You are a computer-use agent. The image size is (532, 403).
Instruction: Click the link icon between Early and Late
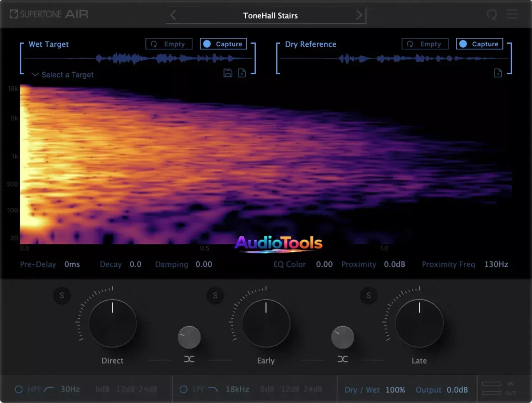point(342,359)
